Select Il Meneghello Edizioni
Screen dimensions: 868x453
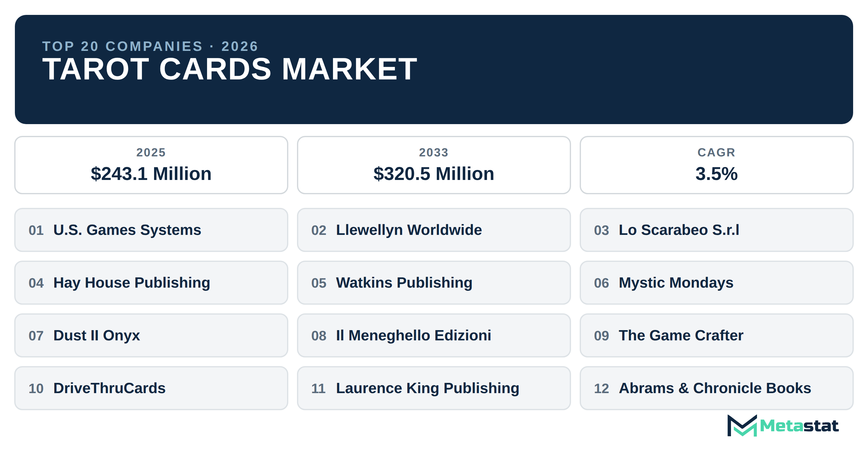pyautogui.click(x=434, y=335)
